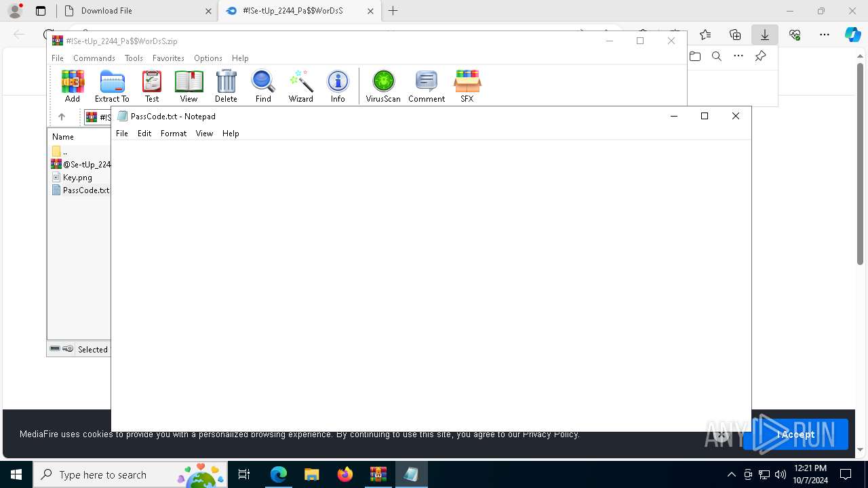Open WinRAR Options menu
The width and height of the screenshot is (868, 488).
coord(208,58)
